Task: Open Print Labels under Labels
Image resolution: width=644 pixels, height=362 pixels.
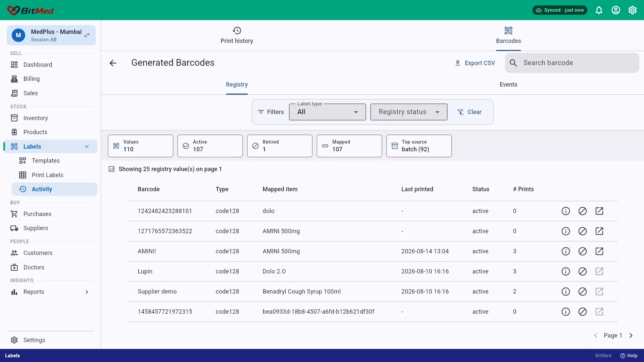Action: (x=54, y=175)
